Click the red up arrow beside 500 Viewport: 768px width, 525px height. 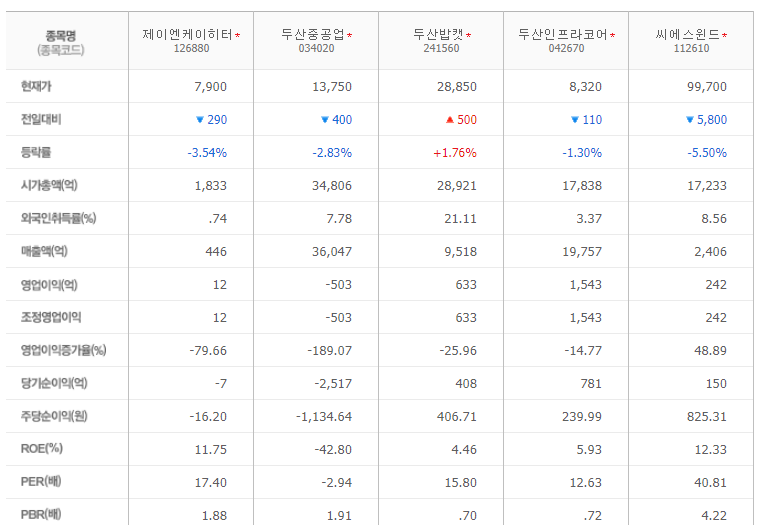[x=450, y=119]
